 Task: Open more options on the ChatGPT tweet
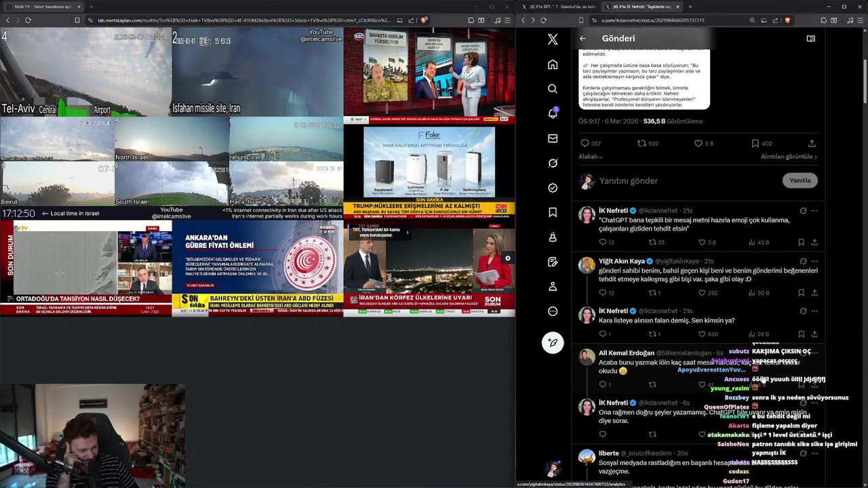click(x=814, y=211)
